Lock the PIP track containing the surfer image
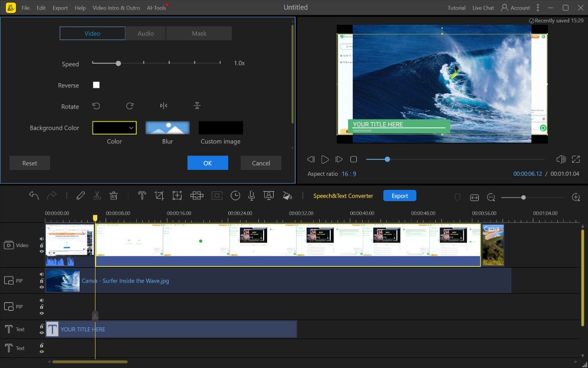Viewport: 588px width, 368px height. tap(41, 281)
